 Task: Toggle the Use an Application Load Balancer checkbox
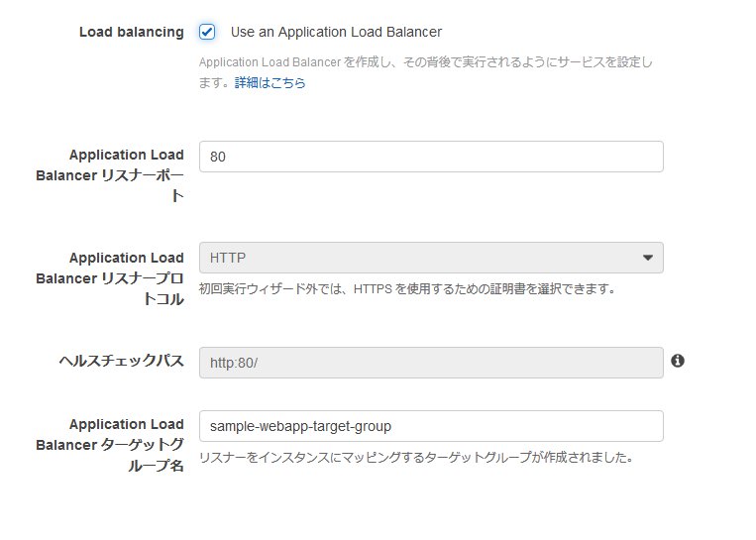click(x=206, y=32)
